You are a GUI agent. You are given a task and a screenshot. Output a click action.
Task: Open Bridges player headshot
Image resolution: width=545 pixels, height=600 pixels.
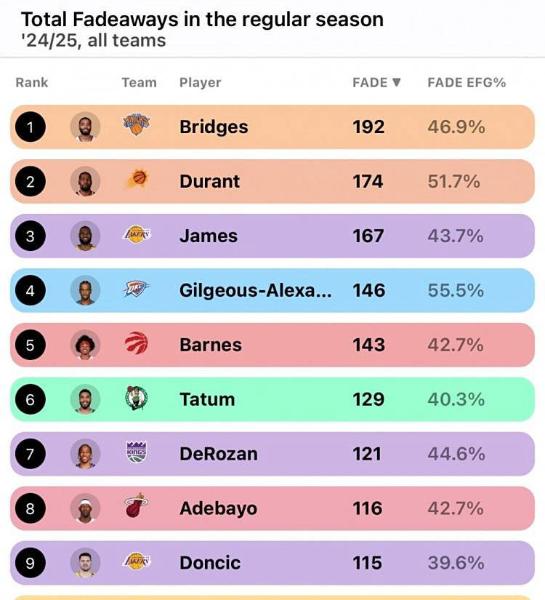[x=85, y=127]
